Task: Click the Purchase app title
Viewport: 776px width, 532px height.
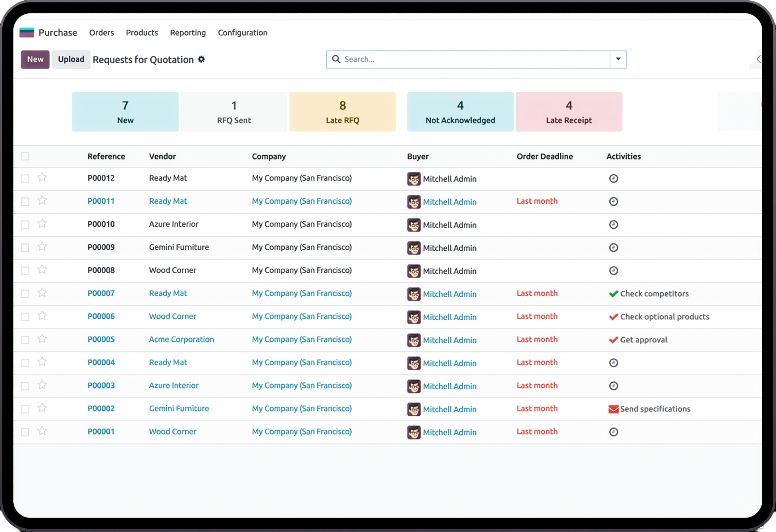Action: 58,33
